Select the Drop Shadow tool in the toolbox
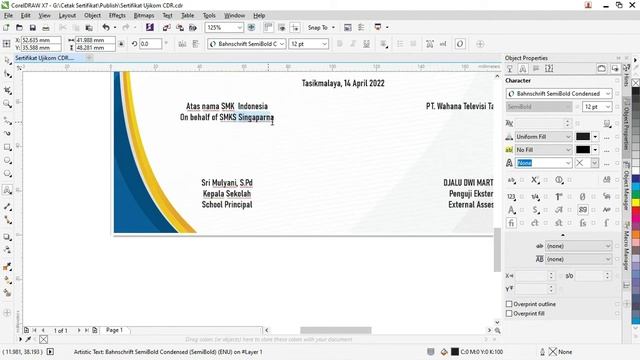The height and width of the screenshot is (360, 640). point(7,237)
